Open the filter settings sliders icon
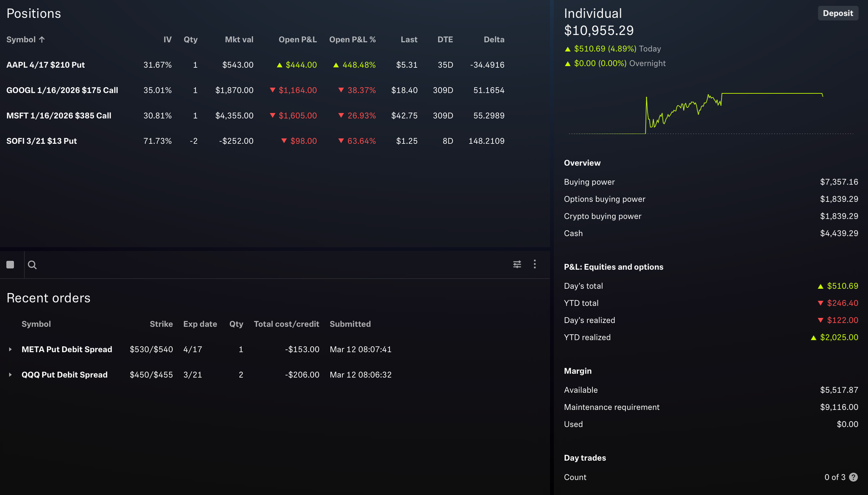The image size is (868, 495). coord(517,264)
